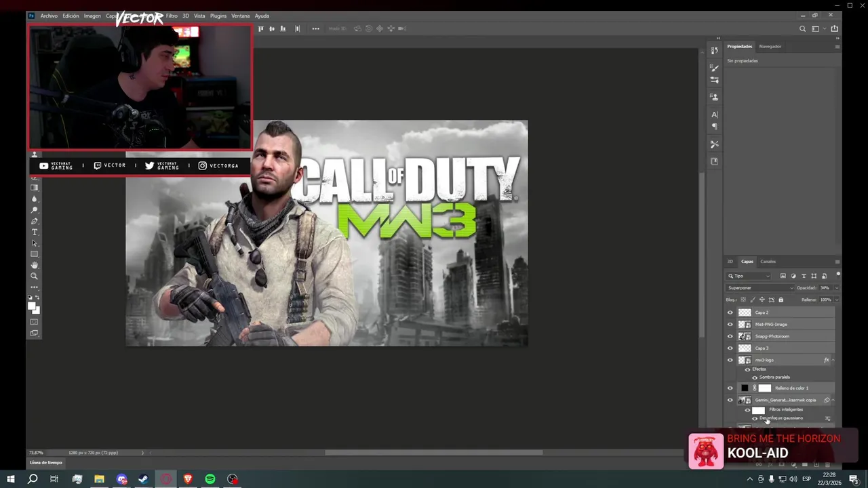
Task: Click the Relleno de color 1 mask thumbnail
Action: coord(765,388)
